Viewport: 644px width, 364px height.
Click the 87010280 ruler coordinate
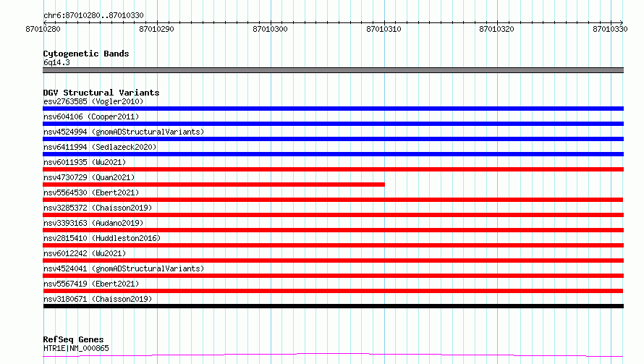pos(43,29)
